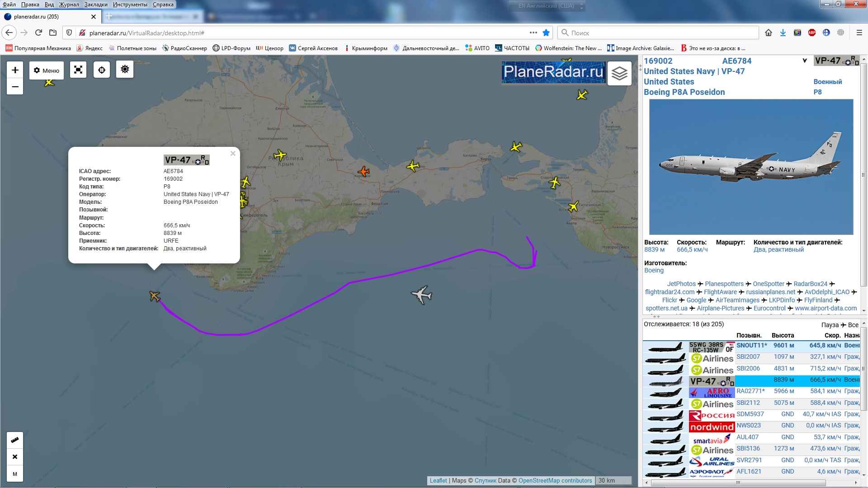Image resolution: width=868 pixels, height=488 pixels.
Task: Open the JetPhotos link
Action: click(681, 284)
